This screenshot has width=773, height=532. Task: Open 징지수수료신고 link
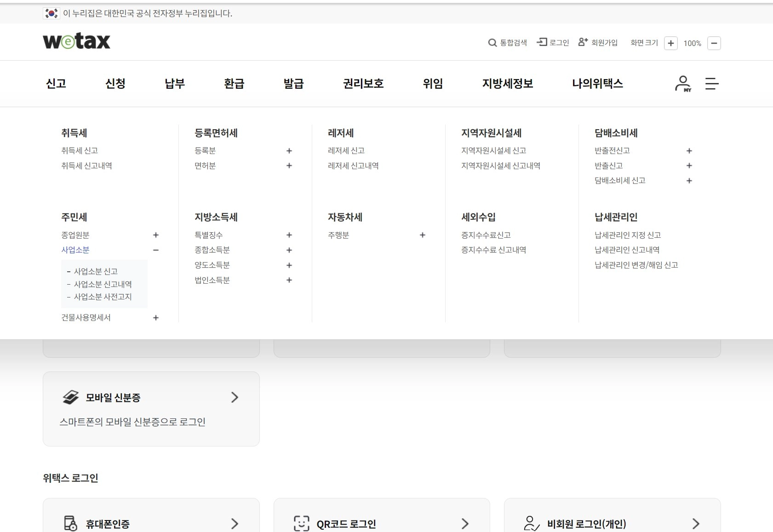[486, 235]
